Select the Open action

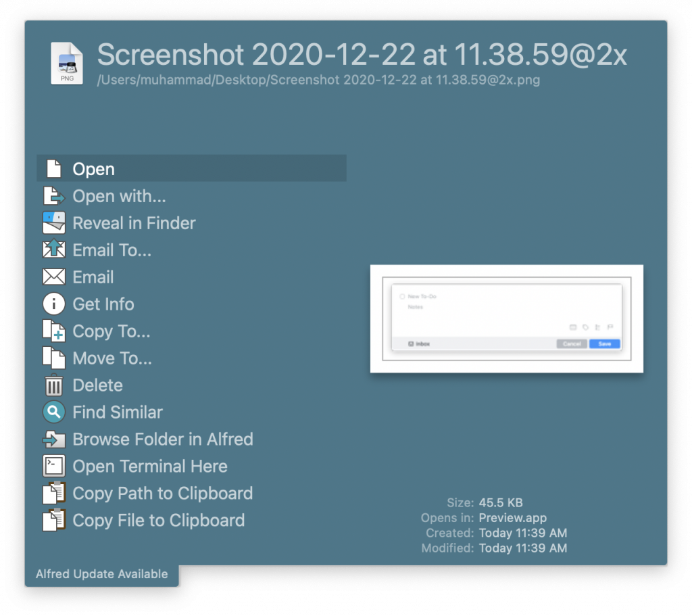(191, 168)
